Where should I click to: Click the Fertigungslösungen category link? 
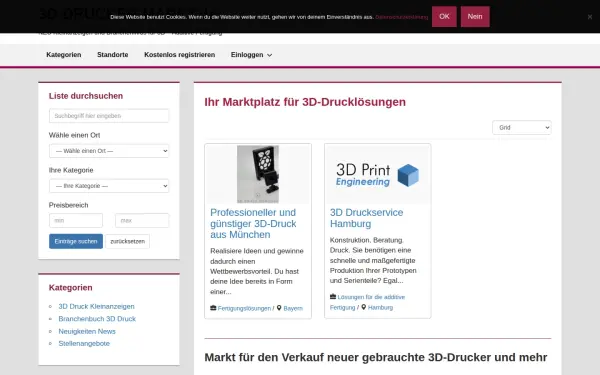[244, 308]
